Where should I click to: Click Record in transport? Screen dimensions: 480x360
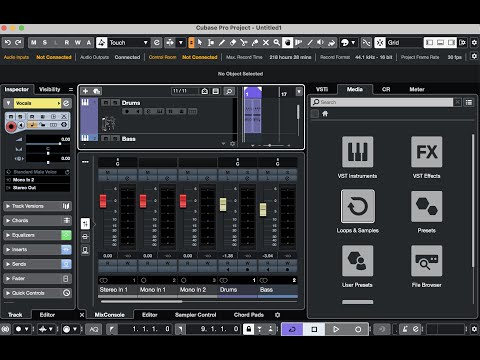(358, 329)
